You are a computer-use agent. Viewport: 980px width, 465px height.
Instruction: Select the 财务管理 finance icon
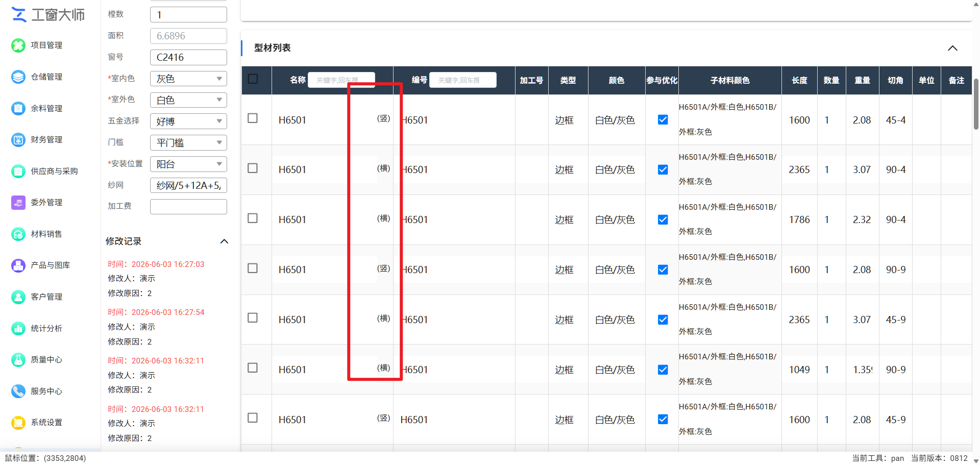(x=18, y=140)
